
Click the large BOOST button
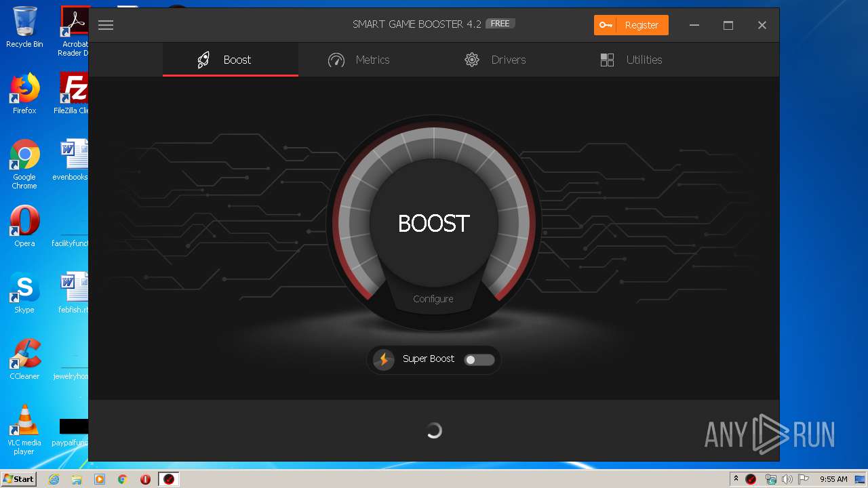tap(434, 223)
